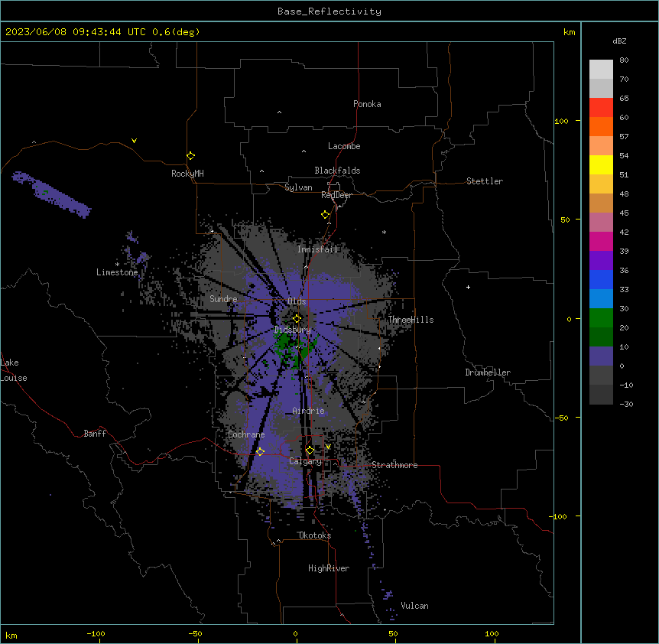
Task: Click the Didsbury city label
Action: (293, 330)
